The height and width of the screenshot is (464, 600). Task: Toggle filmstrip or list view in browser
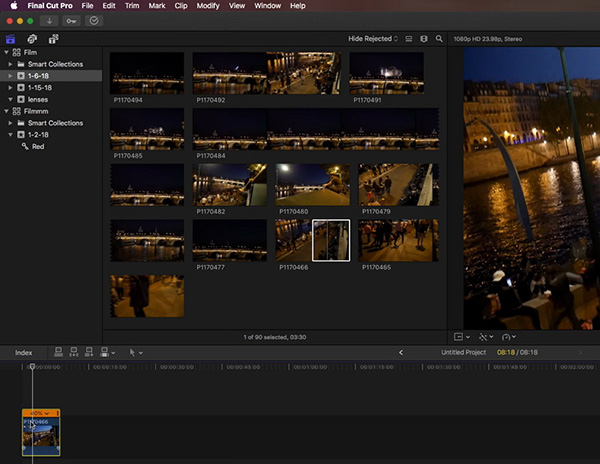click(x=409, y=39)
